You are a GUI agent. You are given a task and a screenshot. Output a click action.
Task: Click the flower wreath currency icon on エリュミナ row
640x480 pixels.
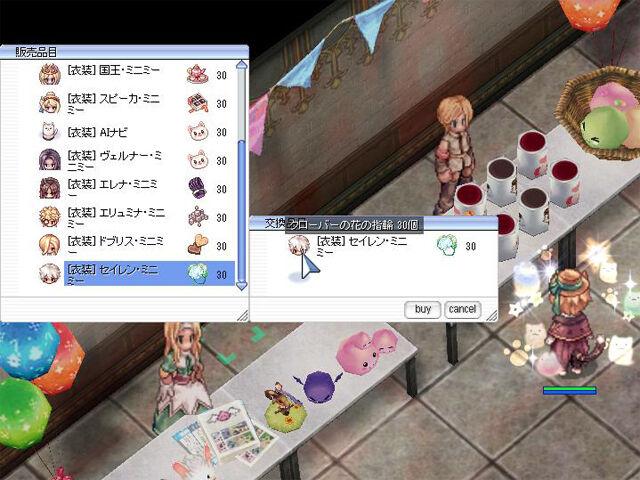click(x=198, y=217)
